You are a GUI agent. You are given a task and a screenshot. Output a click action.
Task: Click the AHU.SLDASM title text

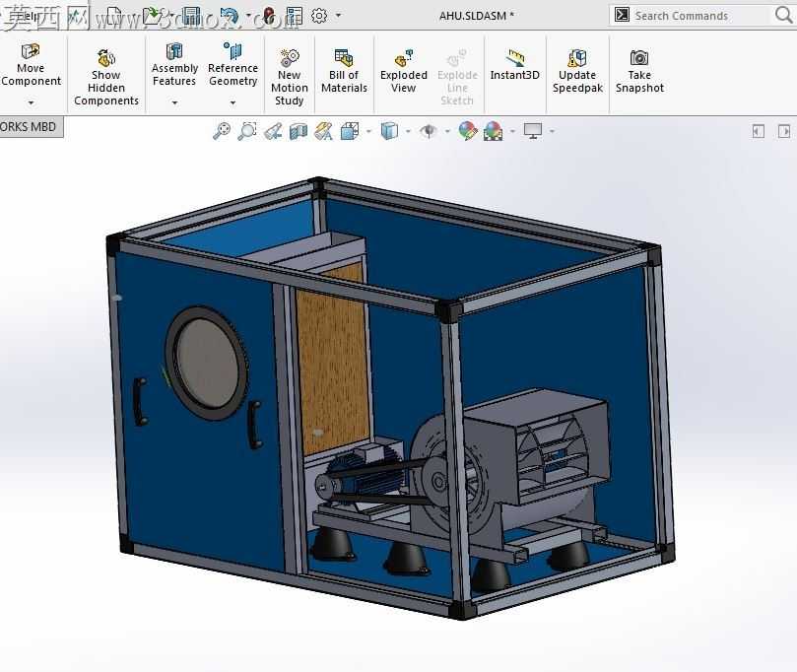pyautogui.click(x=476, y=16)
